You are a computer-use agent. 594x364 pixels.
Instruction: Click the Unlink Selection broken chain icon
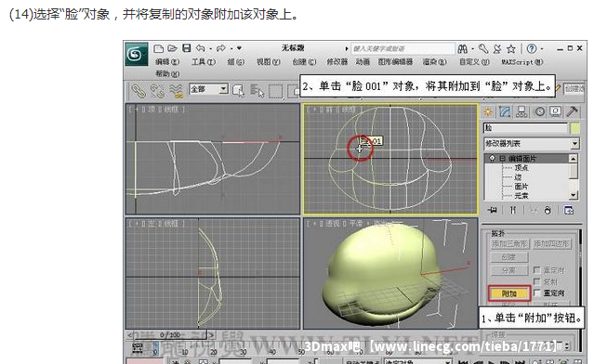coord(157,91)
